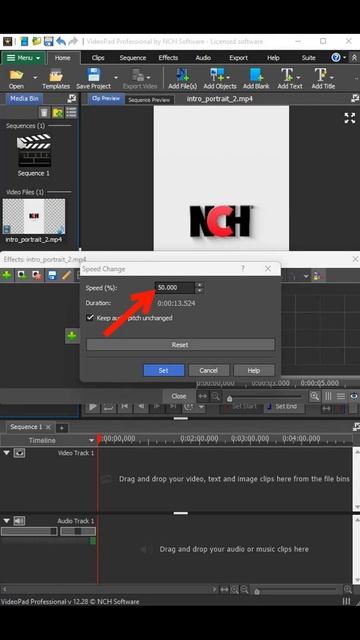This screenshot has height=640, width=360.
Task: Click the Add File(s) icon
Action: click(182, 75)
